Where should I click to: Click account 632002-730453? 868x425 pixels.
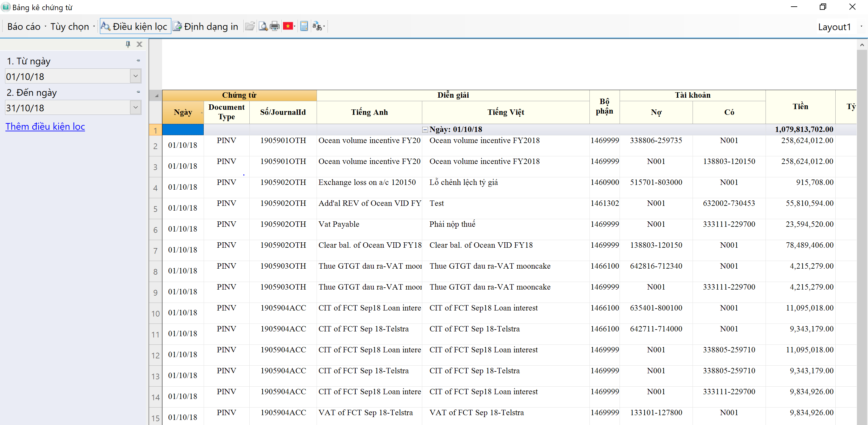pyautogui.click(x=729, y=203)
